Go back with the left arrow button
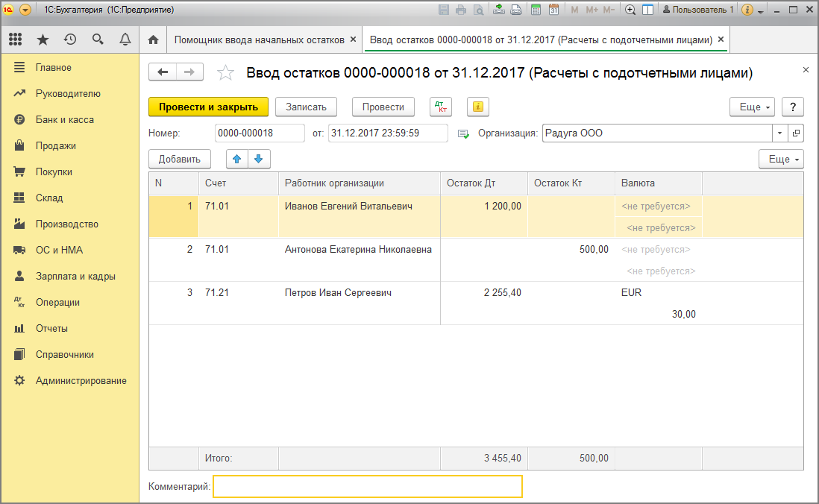The height and width of the screenshot is (504, 819). 163,72
